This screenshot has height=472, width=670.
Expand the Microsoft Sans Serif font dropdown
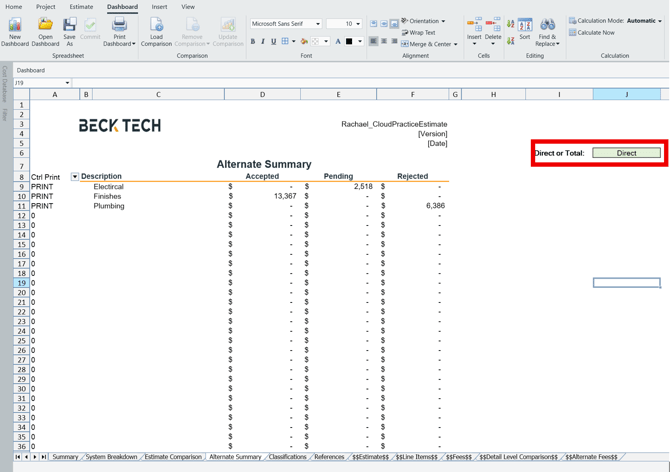click(x=318, y=24)
